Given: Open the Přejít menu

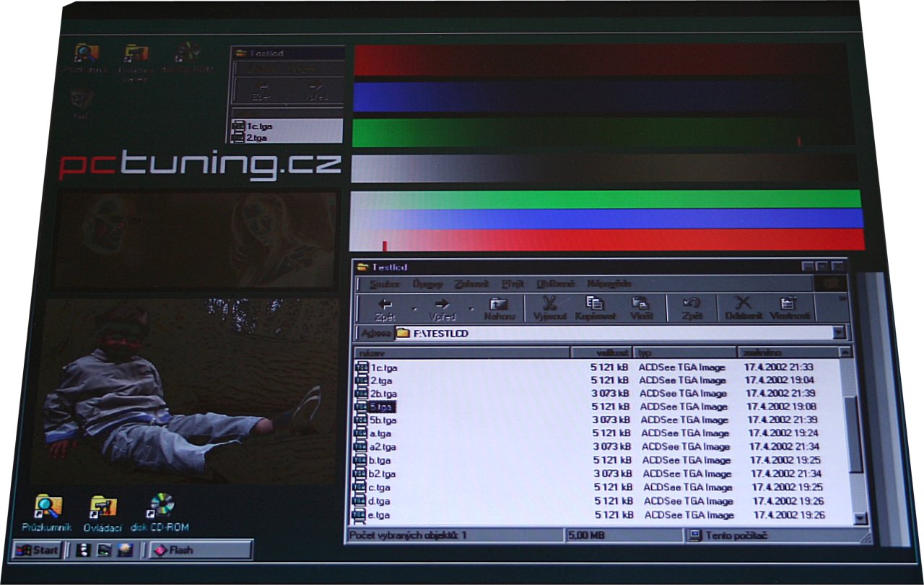Looking at the screenshot, I should pos(513,284).
